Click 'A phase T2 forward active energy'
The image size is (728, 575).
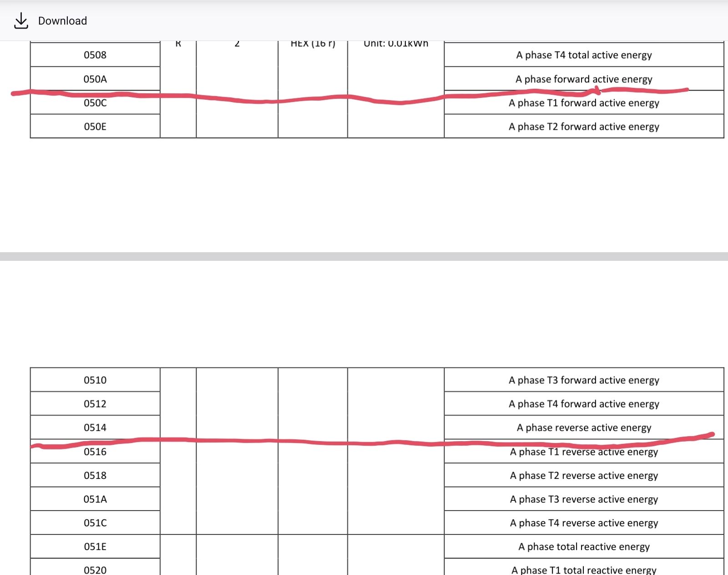pos(584,126)
